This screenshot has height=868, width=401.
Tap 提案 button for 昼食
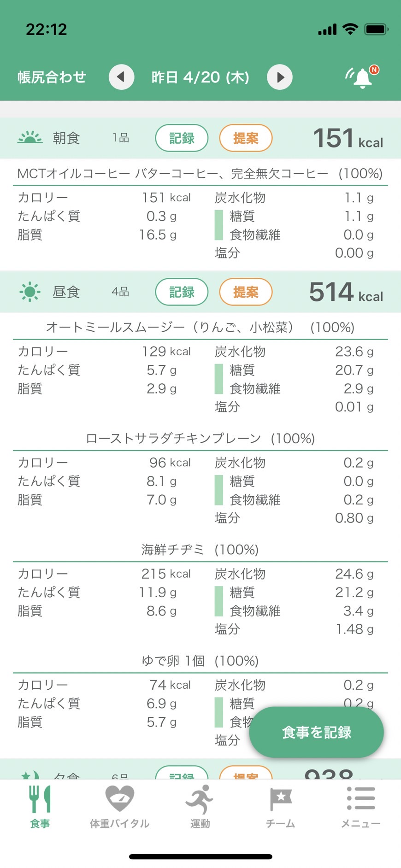click(x=246, y=292)
